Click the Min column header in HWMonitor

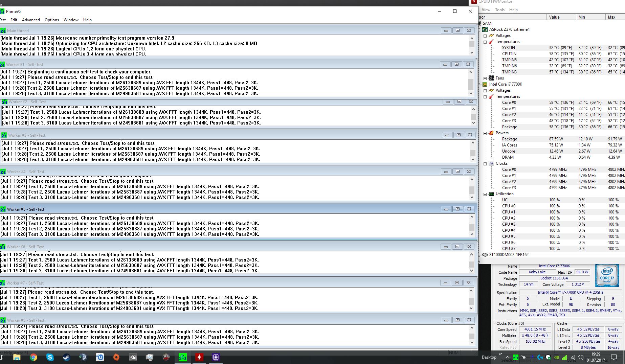click(591, 17)
